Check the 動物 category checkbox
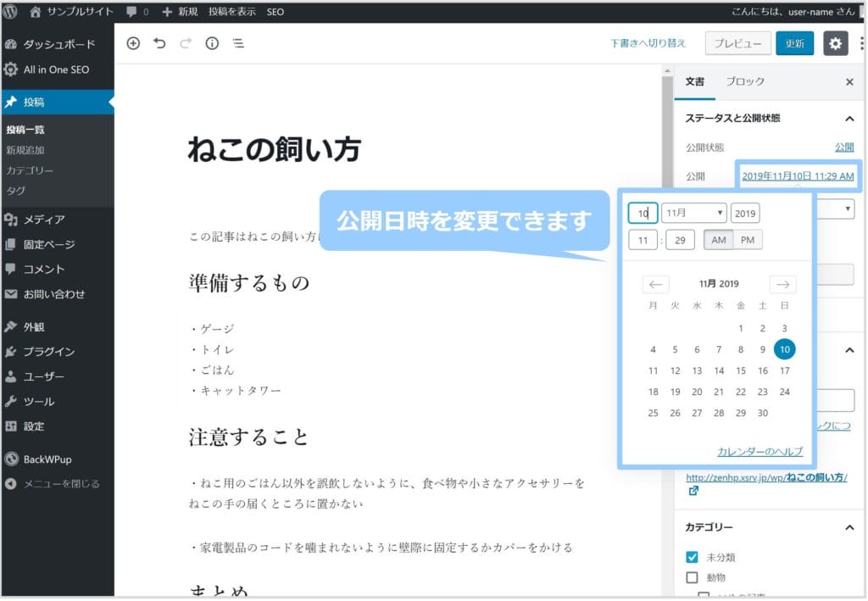868x601 pixels. [692, 577]
